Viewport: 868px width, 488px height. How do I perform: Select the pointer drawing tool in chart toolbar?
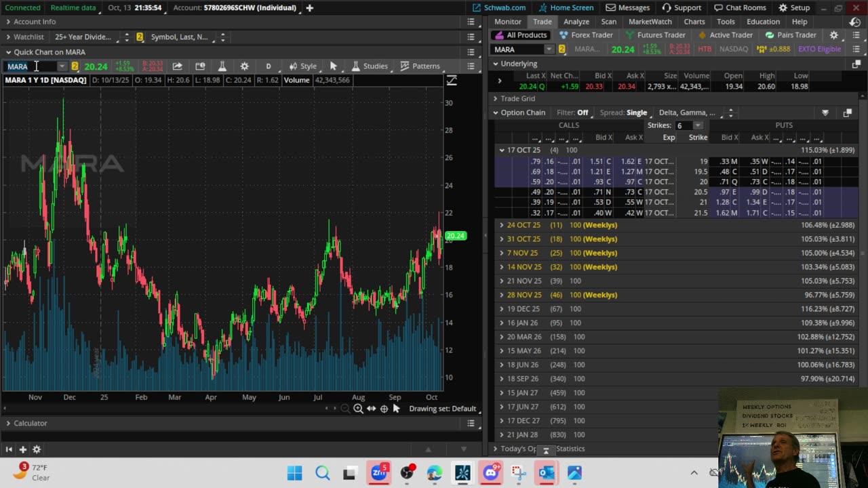[333, 66]
